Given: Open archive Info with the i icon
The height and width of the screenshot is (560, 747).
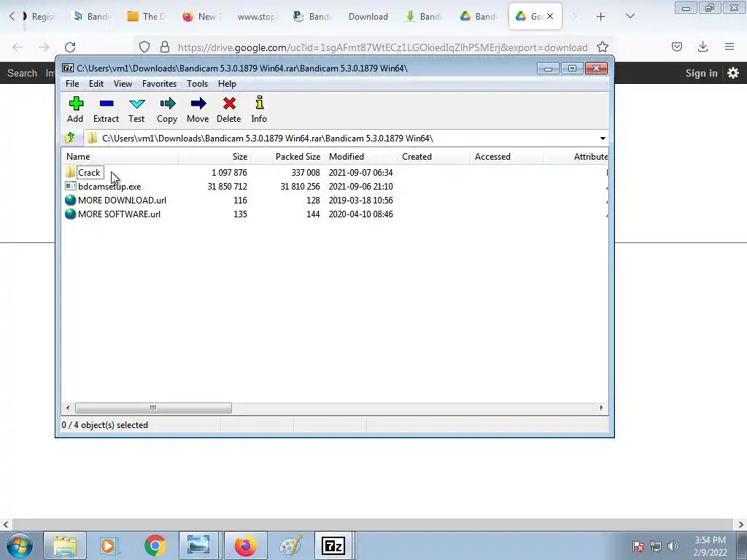Looking at the screenshot, I should click(x=259, y=102).
